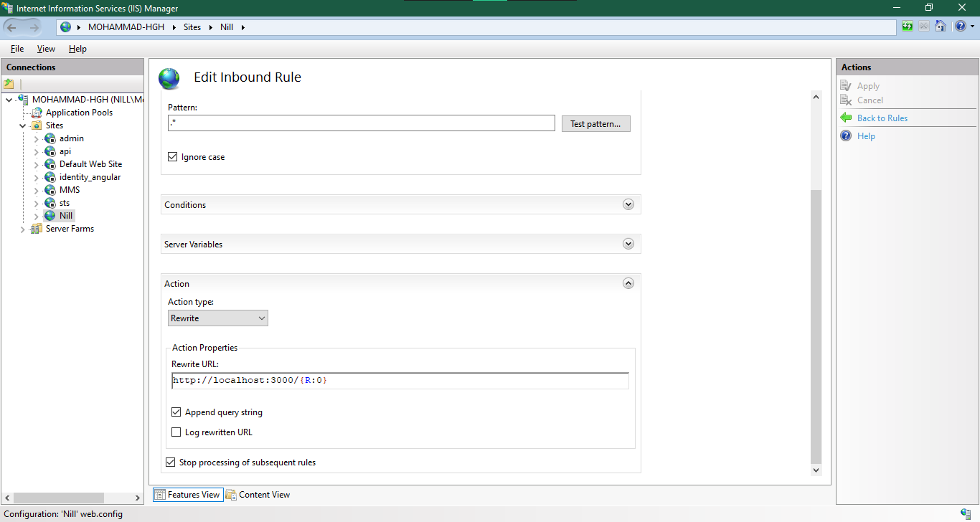Collapse the Action section
Image resolution: width=980 pixels, height=522 pixels.
click(x=628, y=283)
